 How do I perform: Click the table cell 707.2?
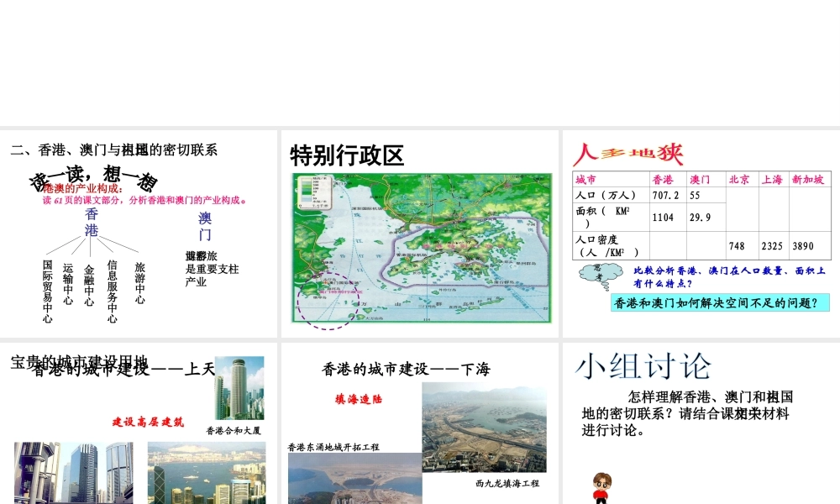tap(665, 195)
